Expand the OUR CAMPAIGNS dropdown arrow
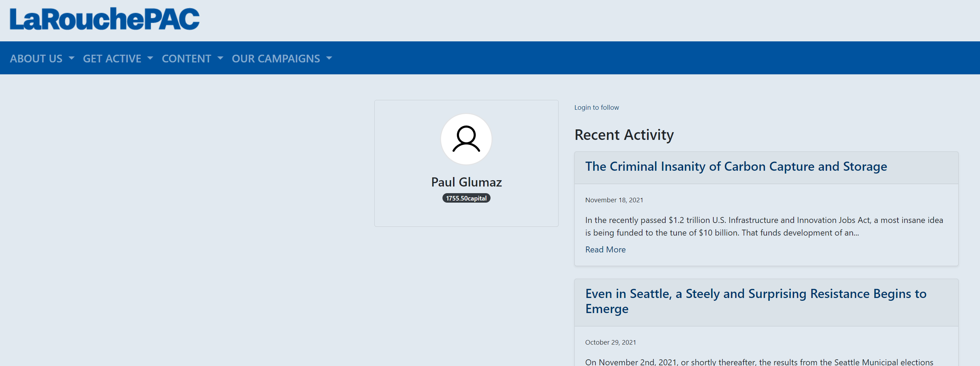The height and width of the screenshot is (366, 980). (329, 59)
